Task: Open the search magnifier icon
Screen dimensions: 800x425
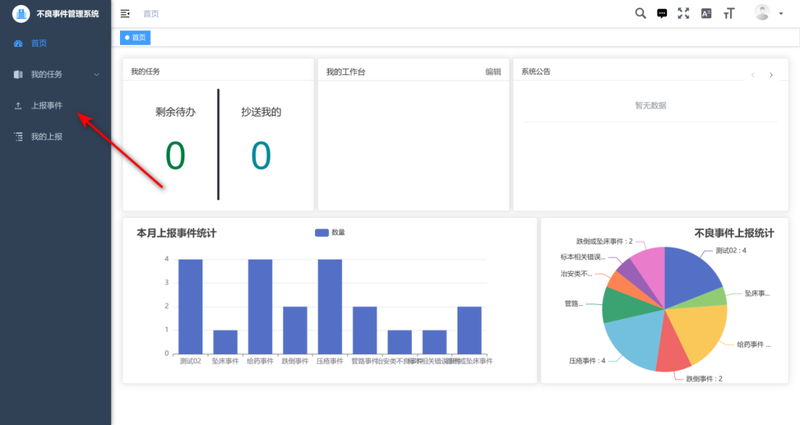Action: 640,13
